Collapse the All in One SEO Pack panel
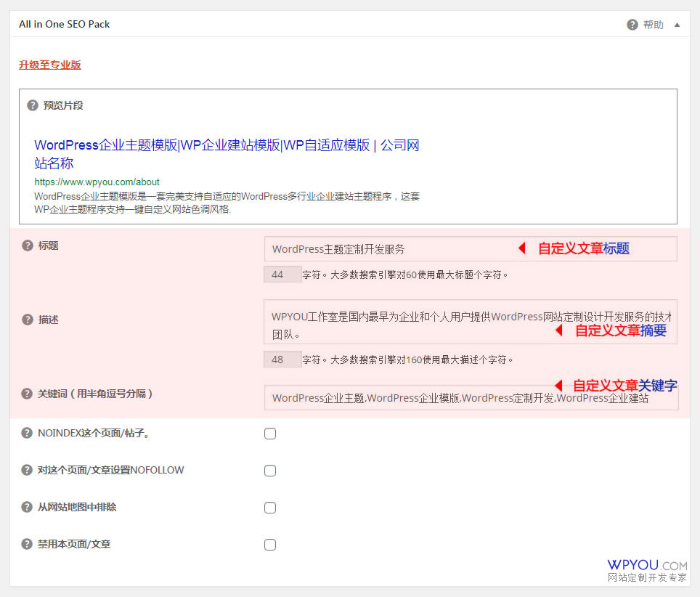The width and height of the screenshot is (700, 597). (x=677, y=25)
